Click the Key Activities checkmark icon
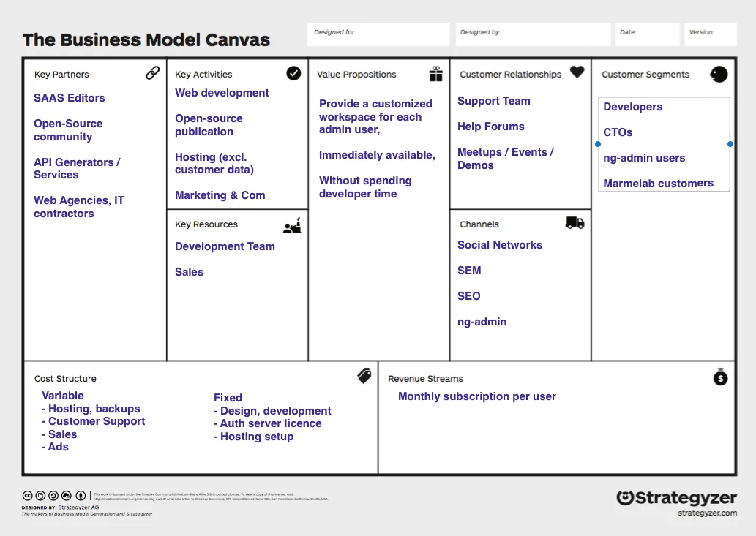756x536 pixels. pyautogui.click(x=293, y=73)
